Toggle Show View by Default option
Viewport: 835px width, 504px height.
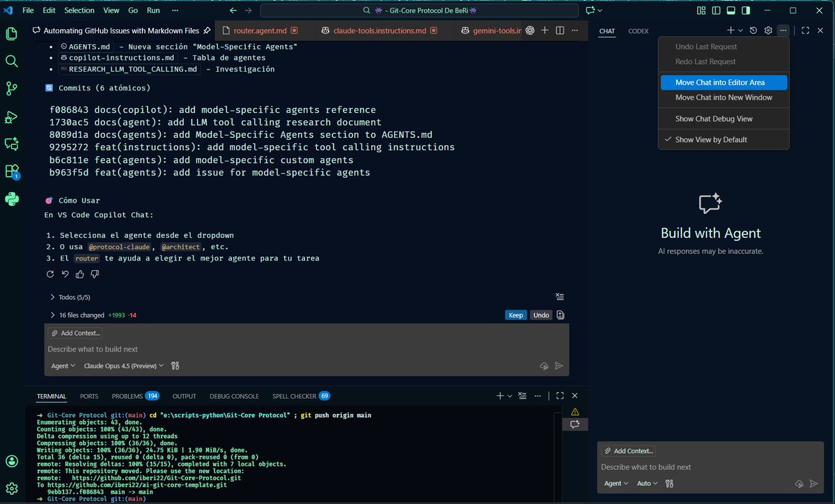click(x=724, y=139)
